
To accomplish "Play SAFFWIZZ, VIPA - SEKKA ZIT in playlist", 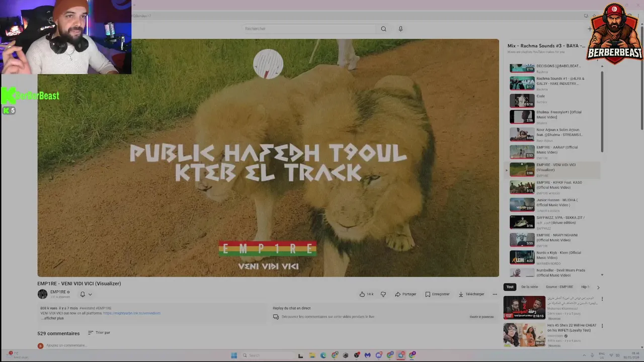I will (553, 222).
